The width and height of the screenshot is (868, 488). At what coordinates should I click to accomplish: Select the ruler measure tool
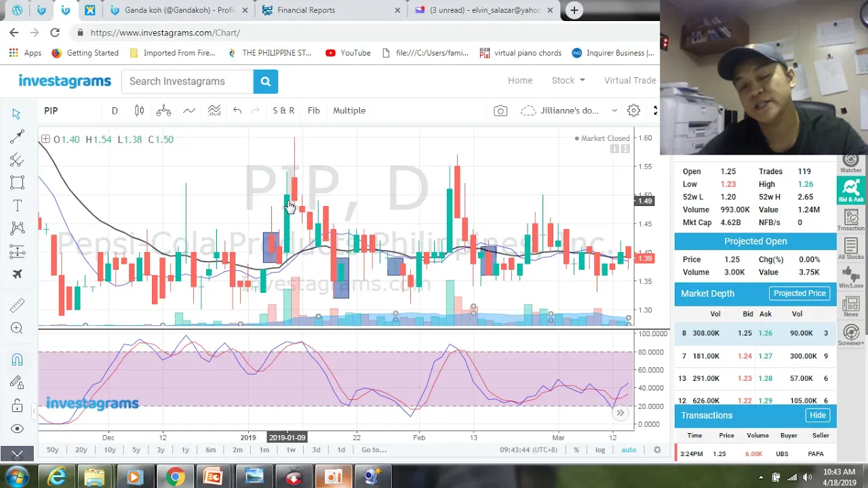coord(17,306)
